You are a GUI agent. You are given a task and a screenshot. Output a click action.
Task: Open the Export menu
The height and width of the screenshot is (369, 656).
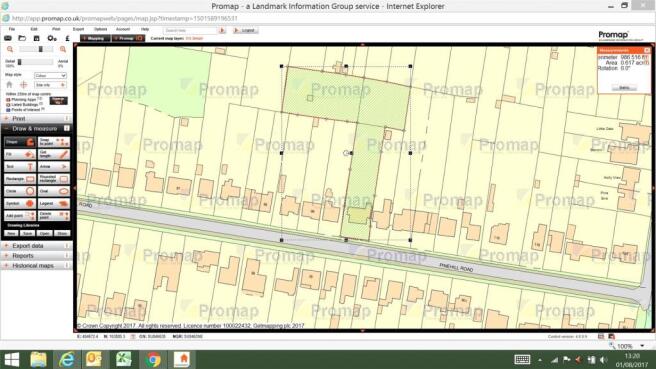point(78,29)
